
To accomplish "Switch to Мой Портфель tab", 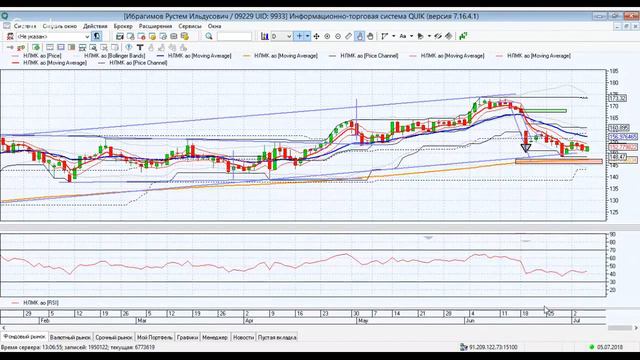I will point(155,338).
